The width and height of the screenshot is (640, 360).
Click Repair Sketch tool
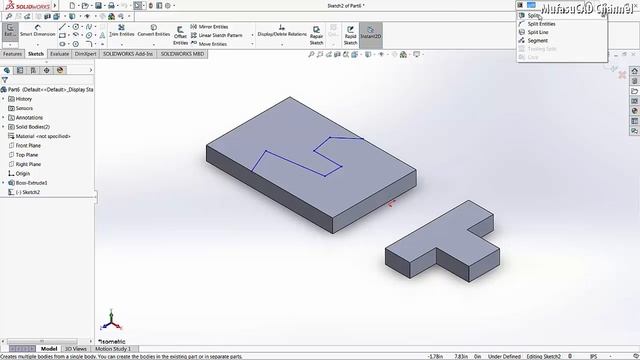coord(316,35)
